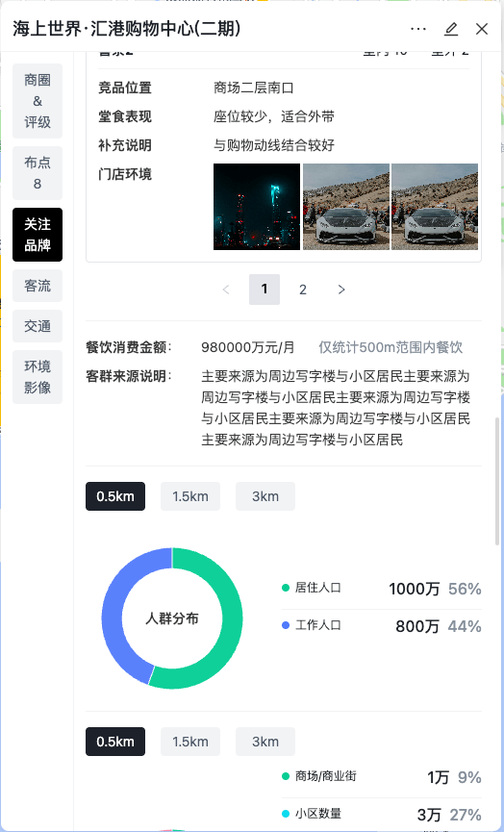Go to pagination page 2
Image resolution: width=504 pixels, height=832 pixels.
coord(302,290)
